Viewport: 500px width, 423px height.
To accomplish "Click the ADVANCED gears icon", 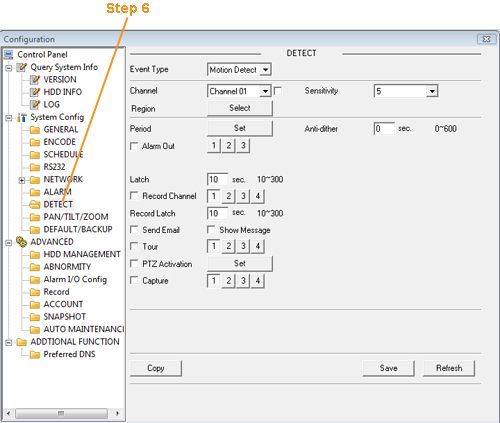I will pyautogui.click(x=22, y=242).
